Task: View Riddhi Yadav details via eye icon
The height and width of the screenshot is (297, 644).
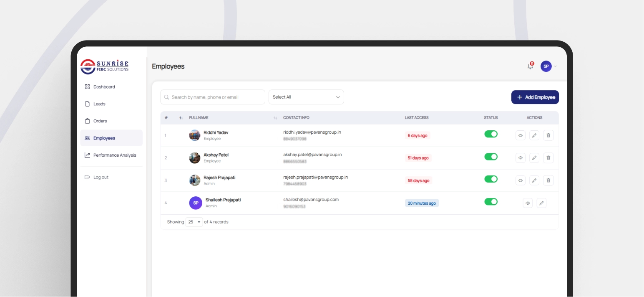Action: (x=521, y=135)
